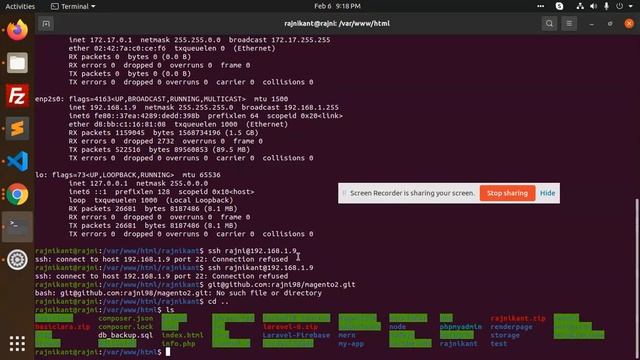Screen dimensions: 640x360
Task: Click my-app directory name
Action: point(351,344)
